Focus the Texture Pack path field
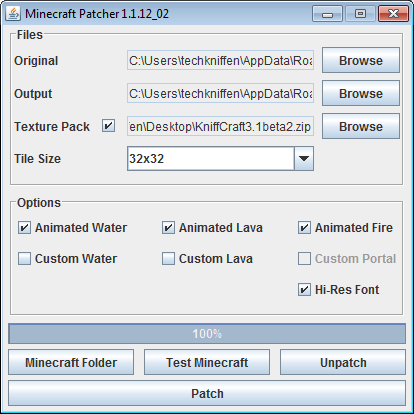Viewport: 414px width, 414px height. pyautogui.click(x=220, y=126)
